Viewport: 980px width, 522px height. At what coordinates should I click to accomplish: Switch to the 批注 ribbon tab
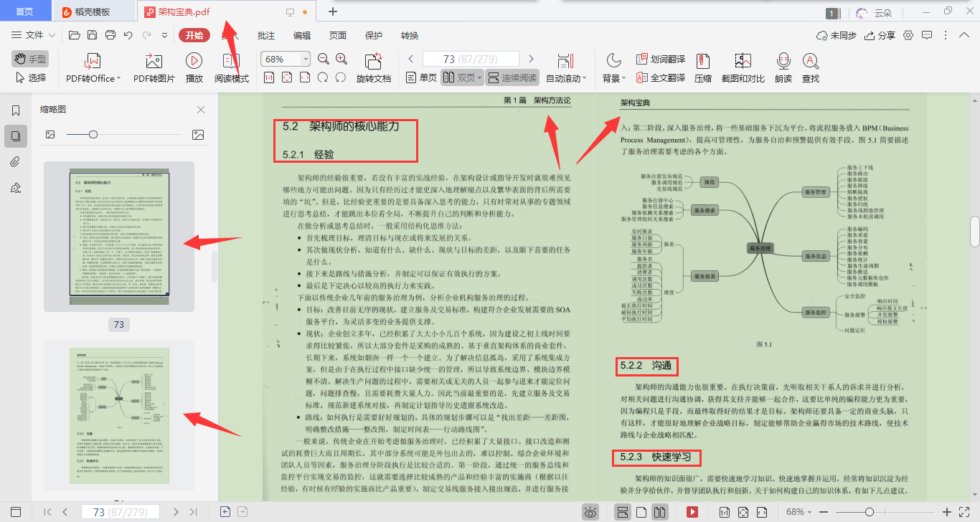(x=266, y=35)
